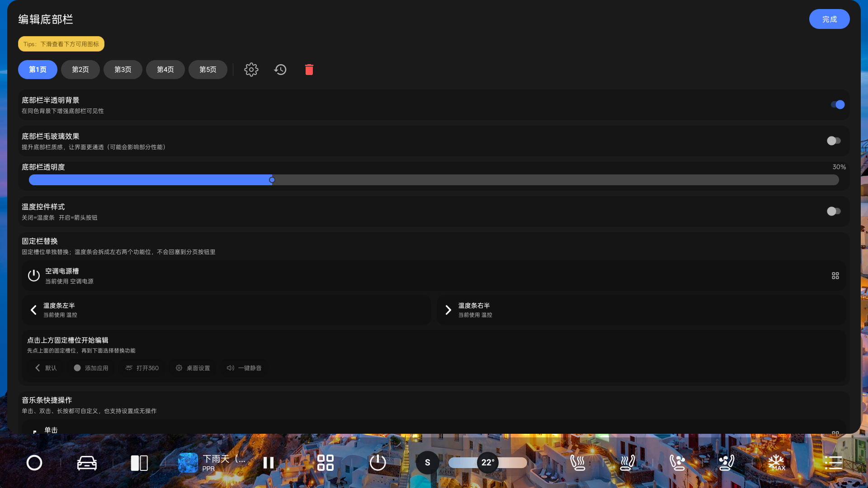The image size is (868, 488).
Task: Toggle the translucent bottom bar background switch
Action: click(x=837, y=105)
